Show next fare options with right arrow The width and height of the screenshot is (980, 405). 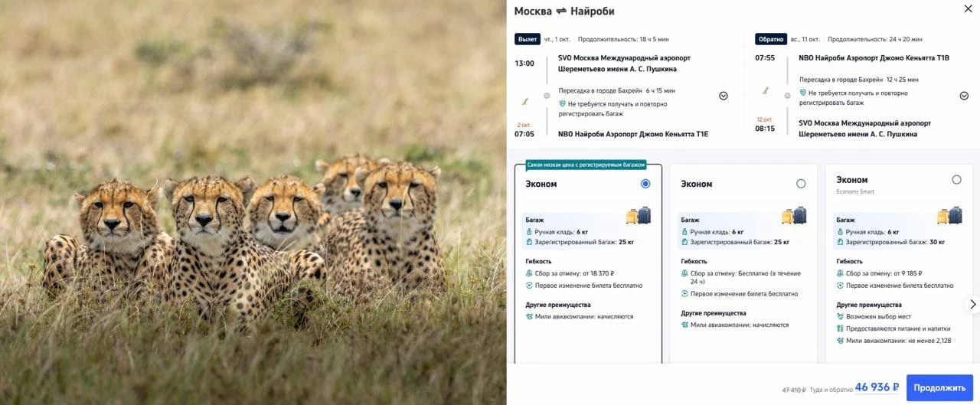click(x=973, y=304)
